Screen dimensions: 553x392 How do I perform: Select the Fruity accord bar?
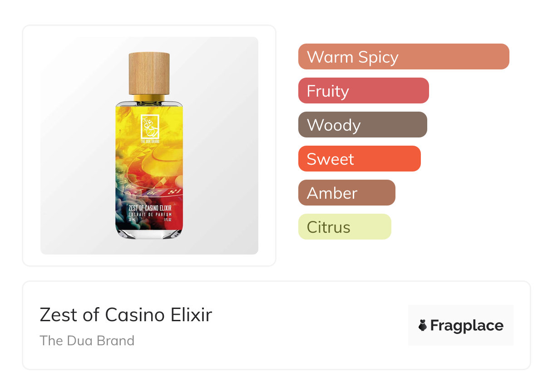pyautogui.click(x=363, y=91)
